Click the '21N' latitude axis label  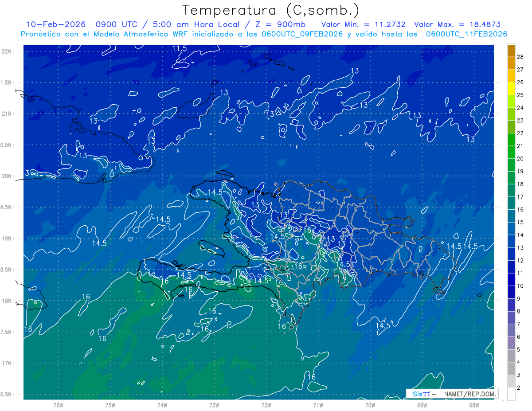(x=7, y=114)
